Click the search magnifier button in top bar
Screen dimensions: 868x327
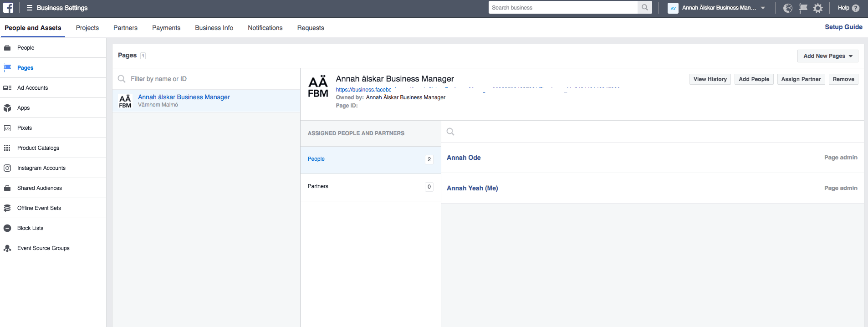click(x=644, y=8)
